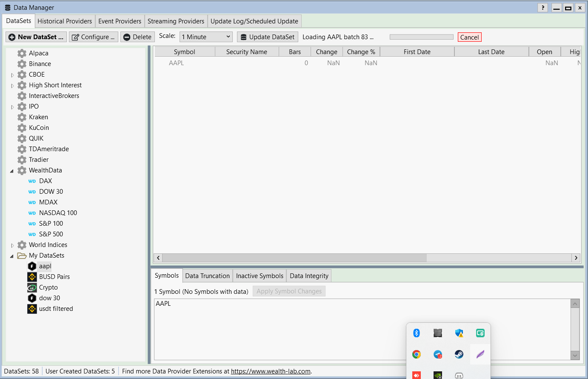Click the dow 30 dataset icon
Viewport: 588px width, 379px height.
coord(32,298)
